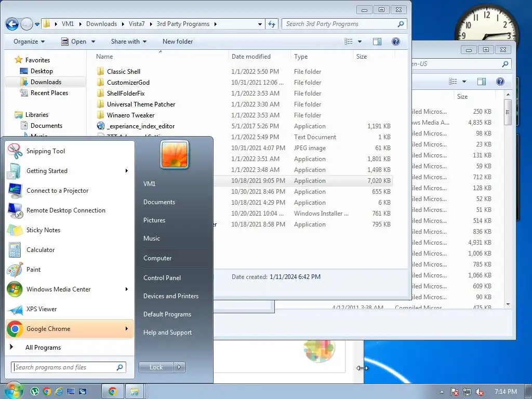Expand Windows Media Center jump list arrow
532x399 pixels.
pyautogui.click(x=127, y=289)
